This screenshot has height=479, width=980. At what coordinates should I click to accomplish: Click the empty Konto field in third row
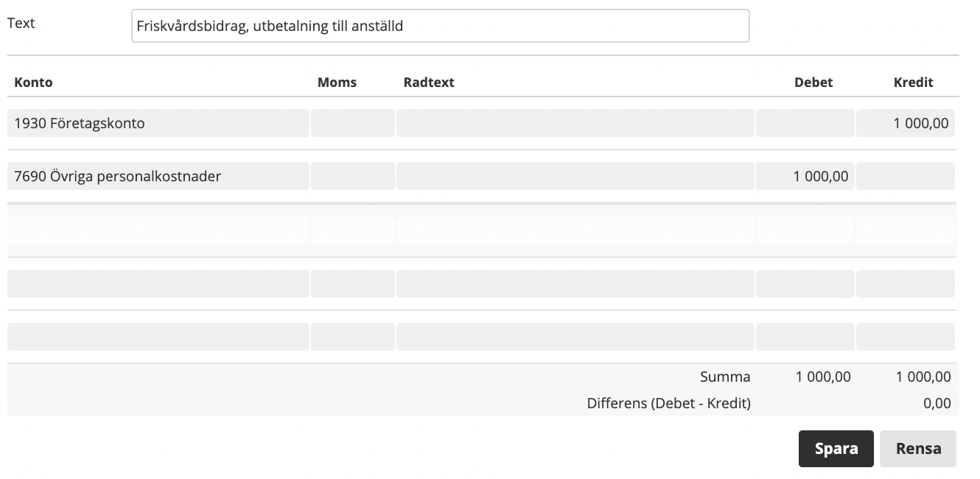point(158,230)
